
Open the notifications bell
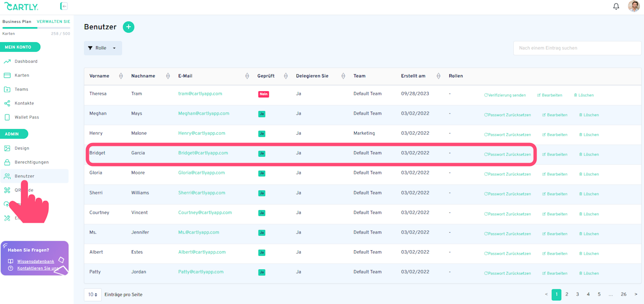click(x=616, y=7)
